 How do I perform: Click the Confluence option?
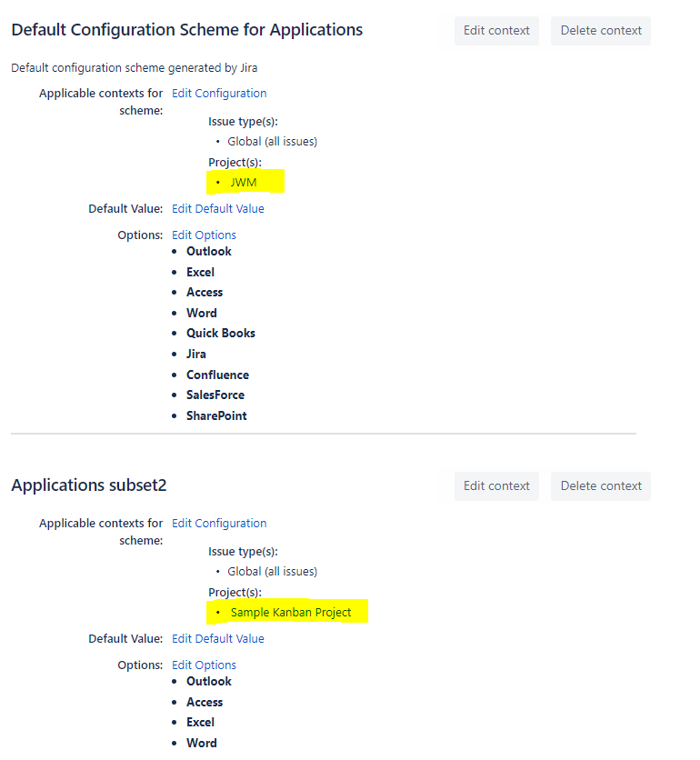click(217, 375)
